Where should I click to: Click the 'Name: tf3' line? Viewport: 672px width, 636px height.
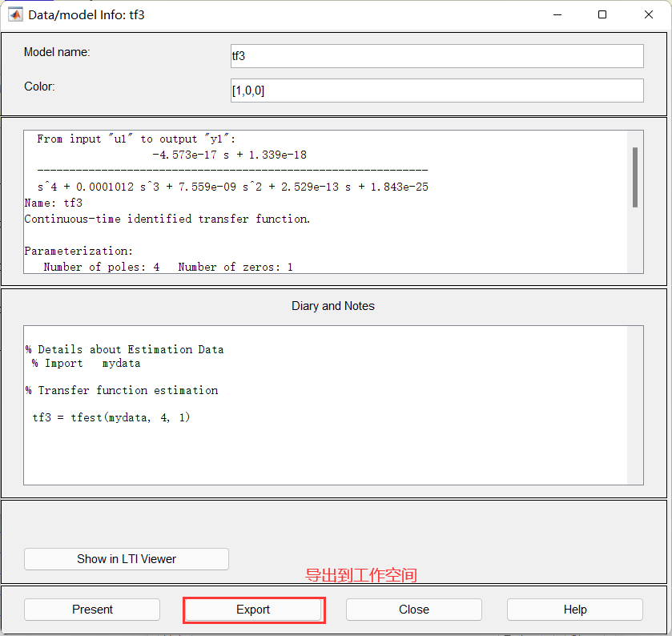(53, 203)
